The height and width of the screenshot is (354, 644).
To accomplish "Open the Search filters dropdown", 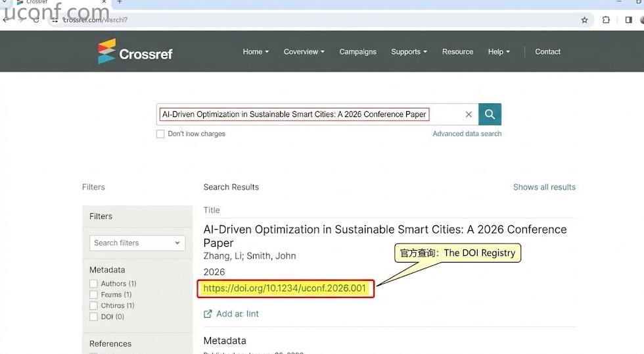I will [137, 243].
